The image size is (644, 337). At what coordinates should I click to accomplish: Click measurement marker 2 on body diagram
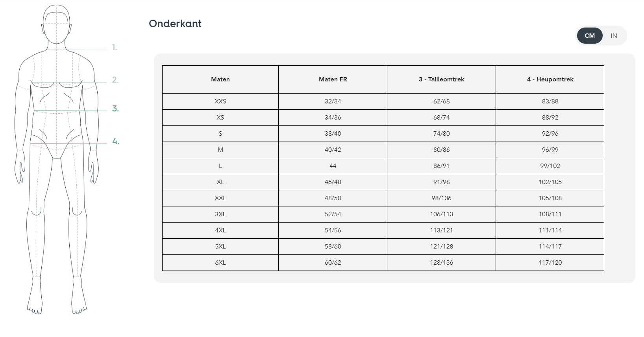pyautogui.click(x=115, y=80)
